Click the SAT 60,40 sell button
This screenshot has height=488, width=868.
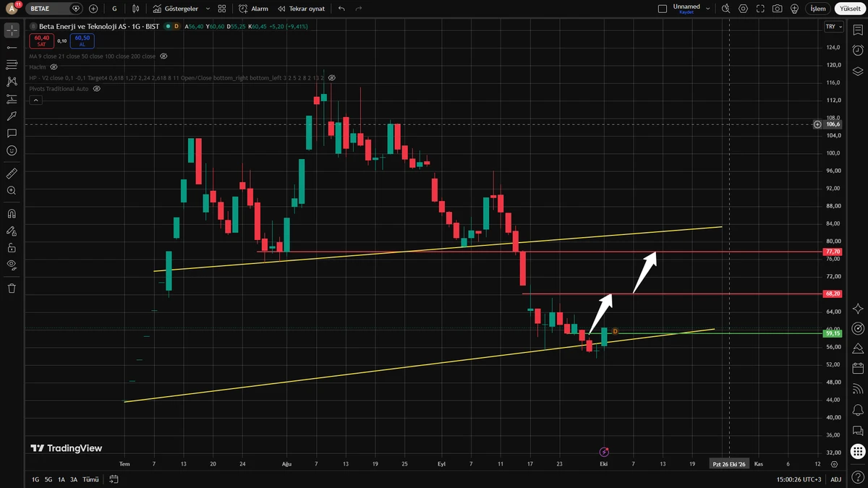pos(41,41)
